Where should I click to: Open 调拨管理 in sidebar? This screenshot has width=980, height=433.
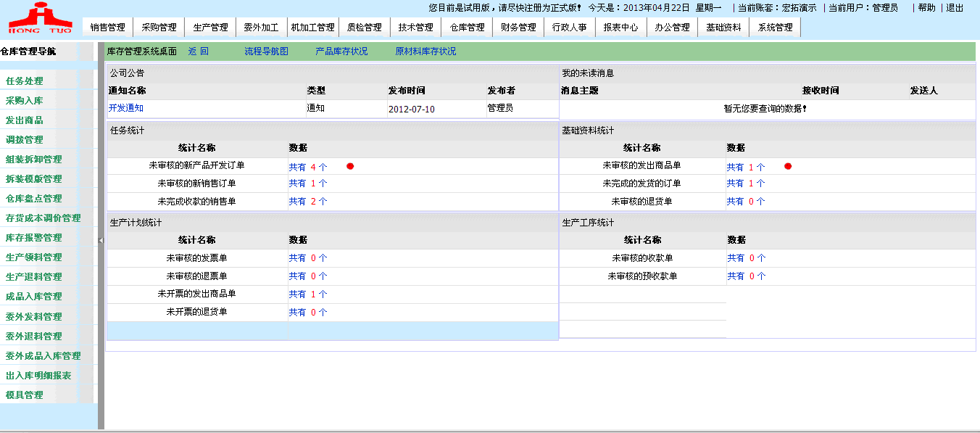coord(25,139)
